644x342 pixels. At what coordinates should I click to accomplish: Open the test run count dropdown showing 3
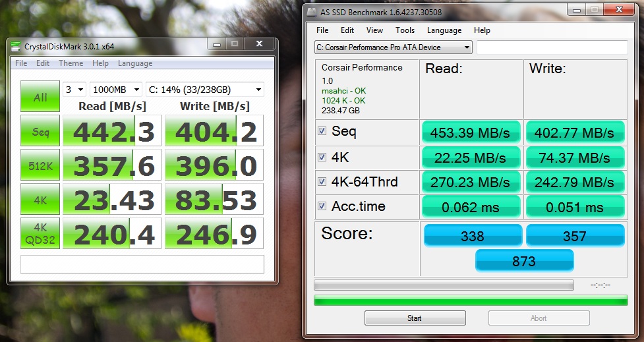coord(74,90)
